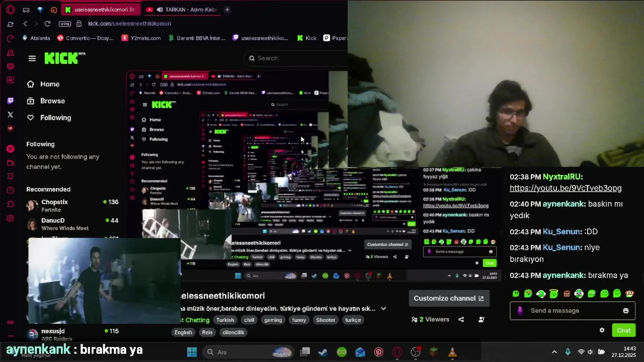Open Spotify player in Opera sidebar

click(x=11, y=149)
